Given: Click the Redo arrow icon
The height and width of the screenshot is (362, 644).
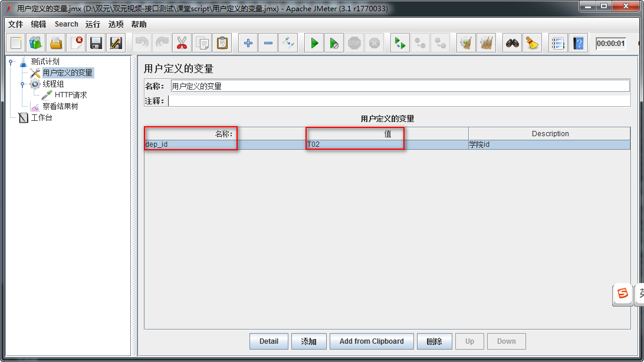Looking at the screenshot, I should [x=162, y=43].
